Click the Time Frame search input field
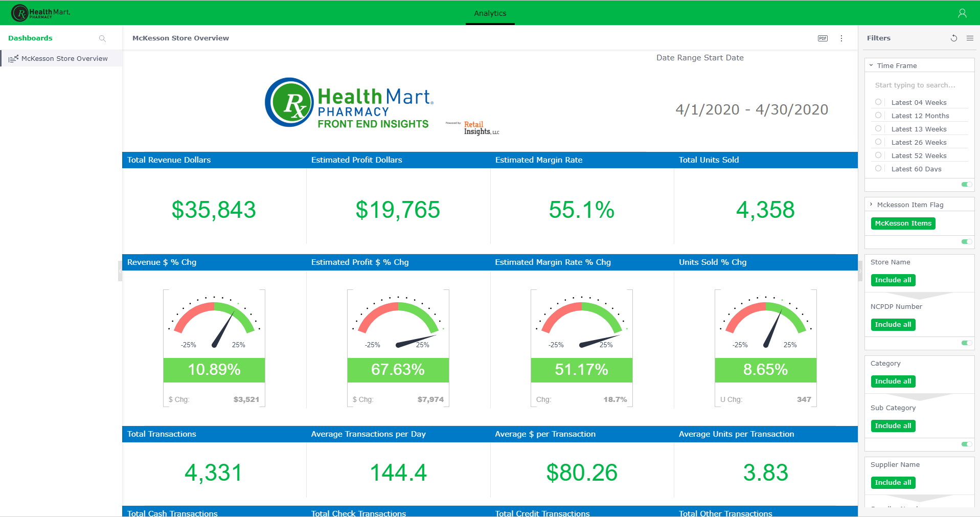 click(x=915, y=85)
